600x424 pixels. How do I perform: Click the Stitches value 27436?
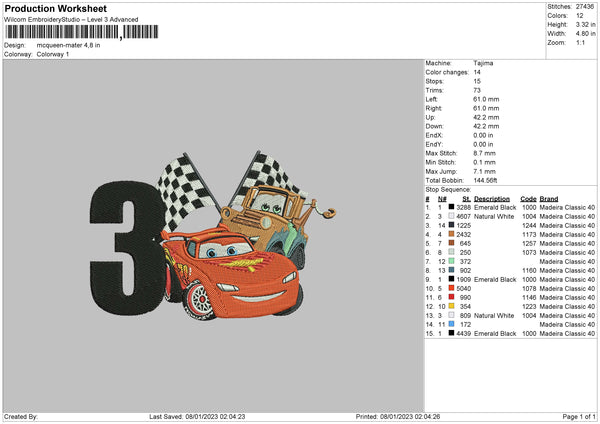tap(585, 7)
